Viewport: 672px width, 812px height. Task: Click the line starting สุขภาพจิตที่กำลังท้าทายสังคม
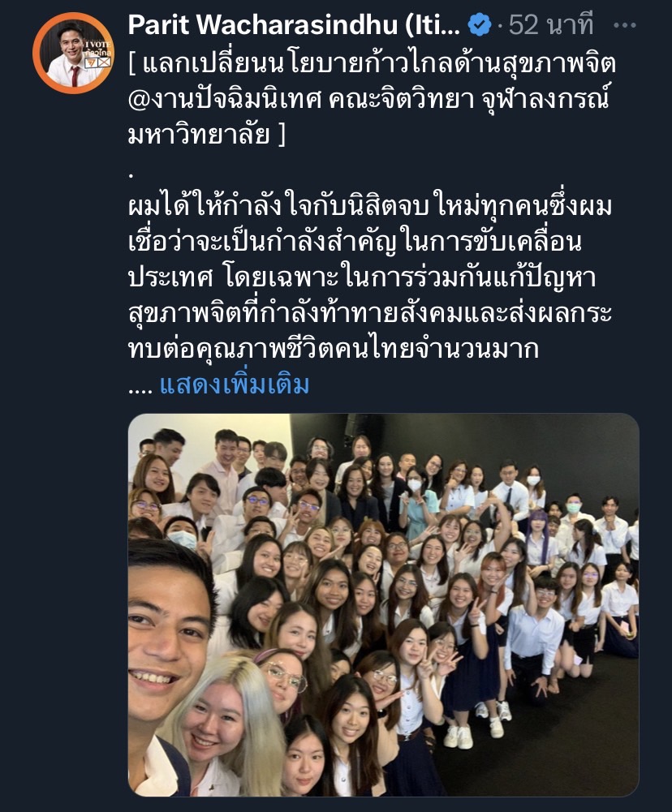(x=370, y=313)
